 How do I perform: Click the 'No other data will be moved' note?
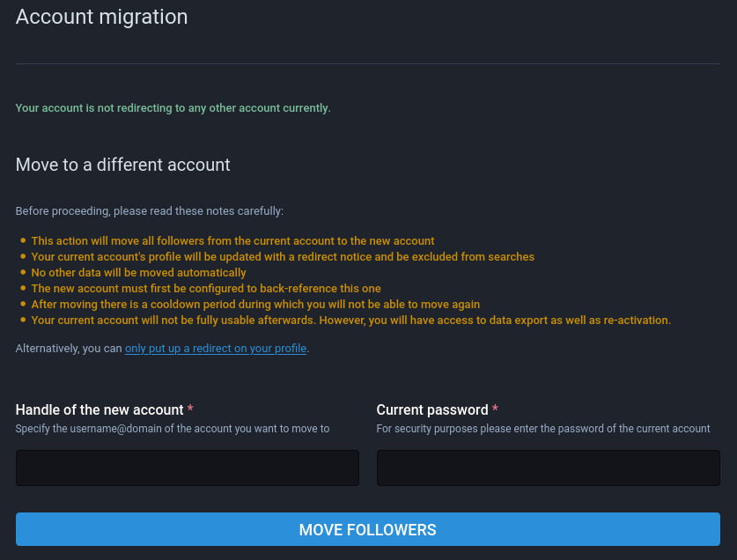[138, 273]
